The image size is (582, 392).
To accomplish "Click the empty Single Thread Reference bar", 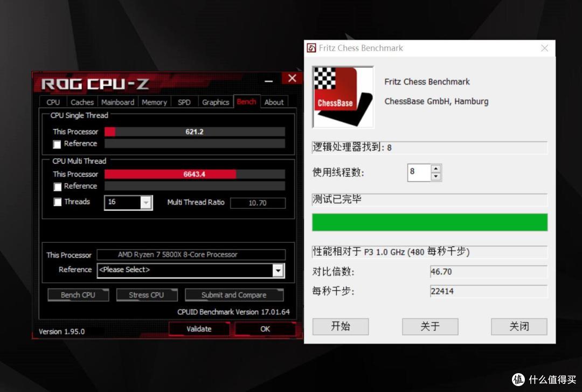I will [x=195, y=144].
